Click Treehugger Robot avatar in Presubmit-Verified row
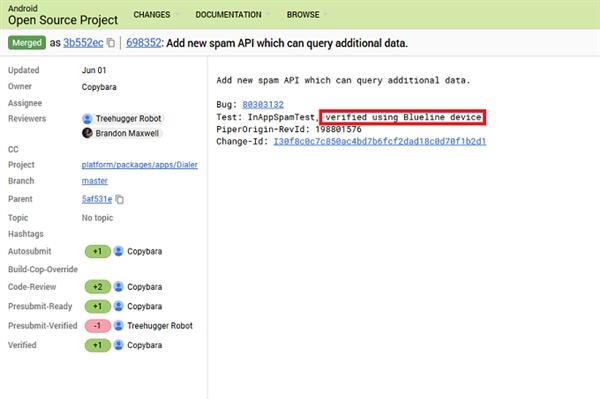Viewport: 600px width, 399px height. (x=119, y=326)
